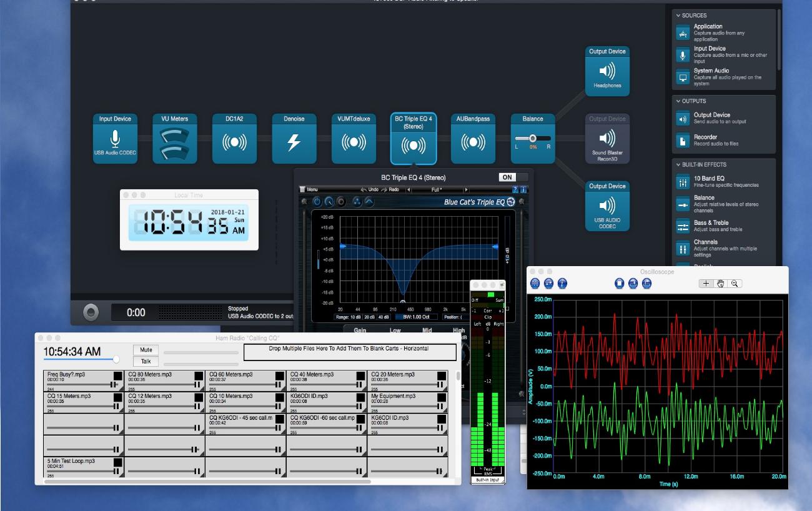Viewport: 812px width, 511px height.
Task: Click Redo in the Triple EQ toolbar
Action: pos(391,189)
